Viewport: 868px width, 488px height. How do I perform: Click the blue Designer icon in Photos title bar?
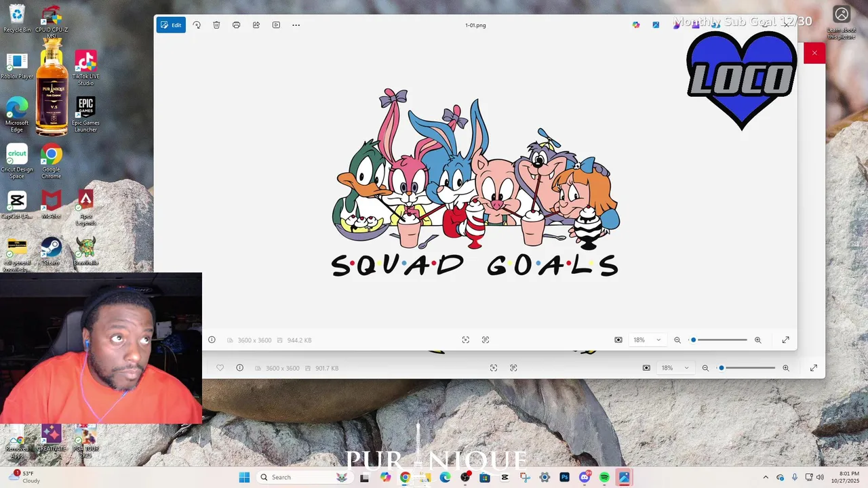[656, 25]
